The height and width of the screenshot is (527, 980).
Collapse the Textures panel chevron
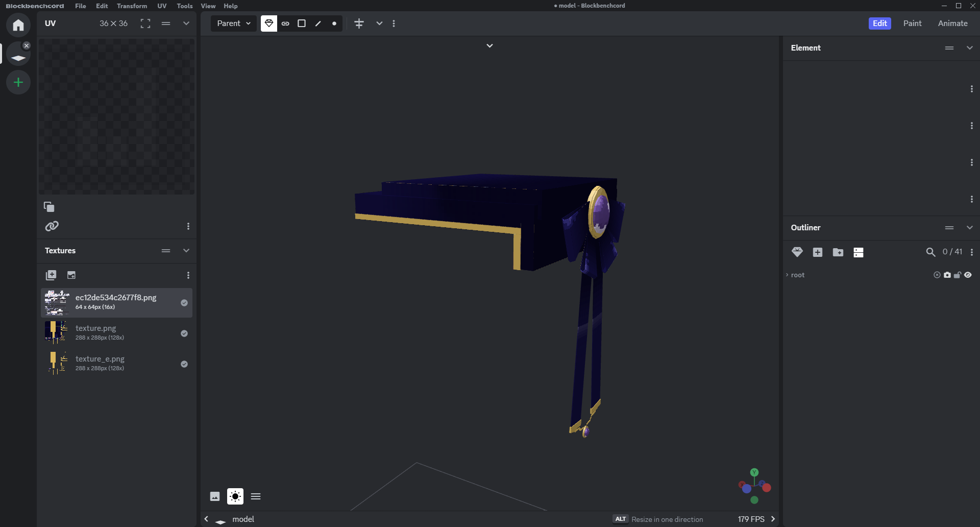tap(186, 251)
